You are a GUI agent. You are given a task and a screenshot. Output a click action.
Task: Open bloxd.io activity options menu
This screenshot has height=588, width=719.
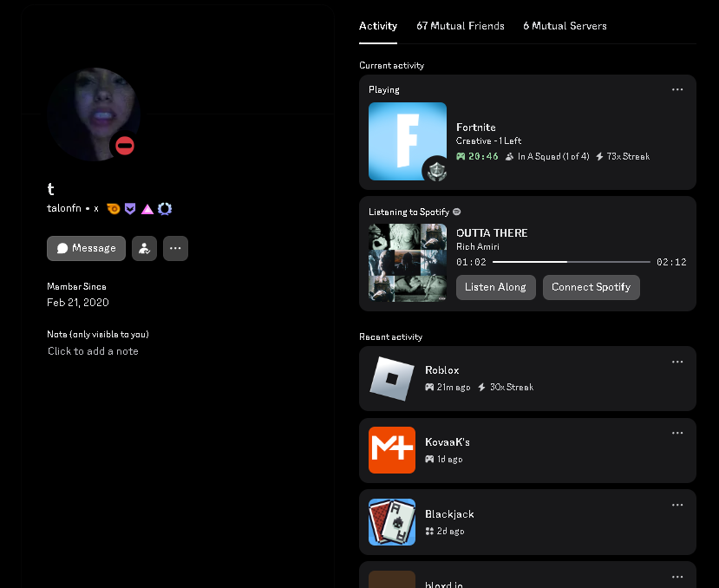(677, 577)
